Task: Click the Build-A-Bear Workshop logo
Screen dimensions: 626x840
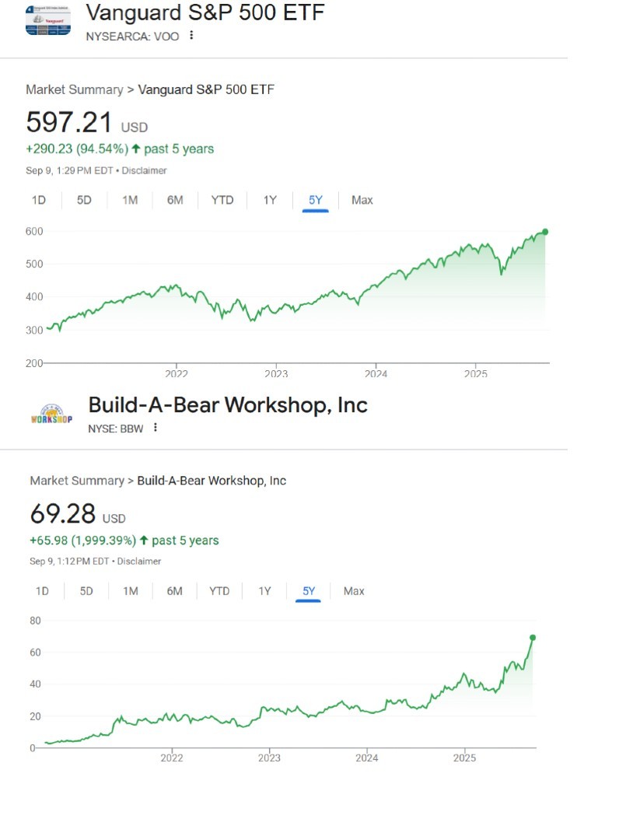Action: [51, 414]
